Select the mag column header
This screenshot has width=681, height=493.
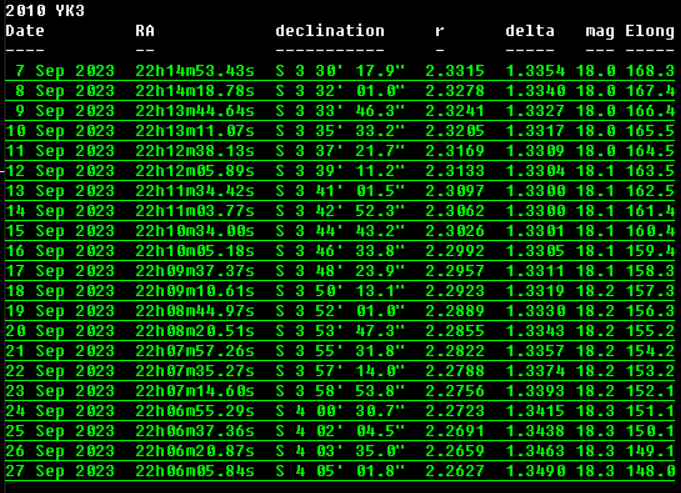click(x=600, y=31)
